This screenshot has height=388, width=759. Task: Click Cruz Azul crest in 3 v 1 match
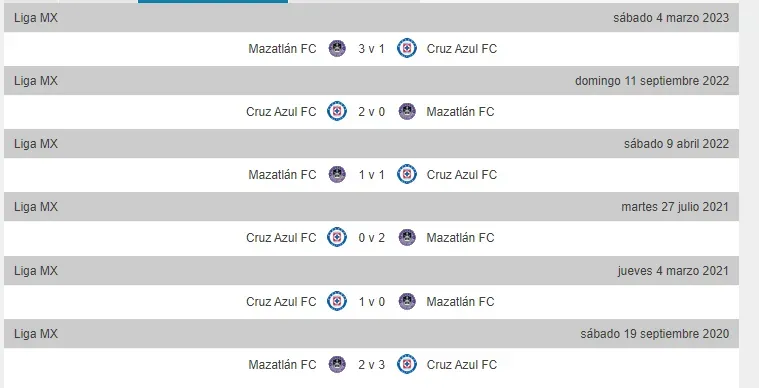tap(407, 48)
